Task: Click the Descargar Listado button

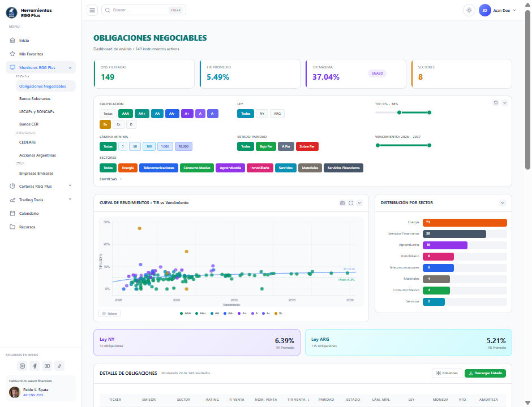Action: coord(484,373)
